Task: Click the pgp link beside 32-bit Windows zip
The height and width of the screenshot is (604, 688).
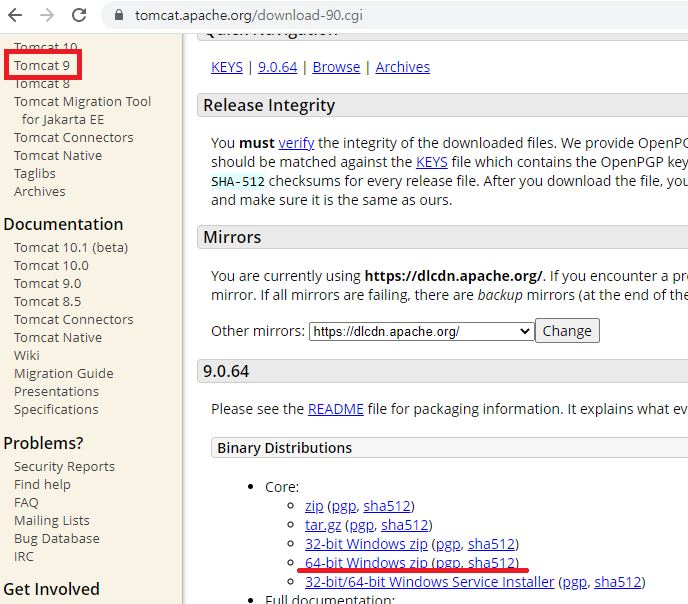Action: (448, 544)
